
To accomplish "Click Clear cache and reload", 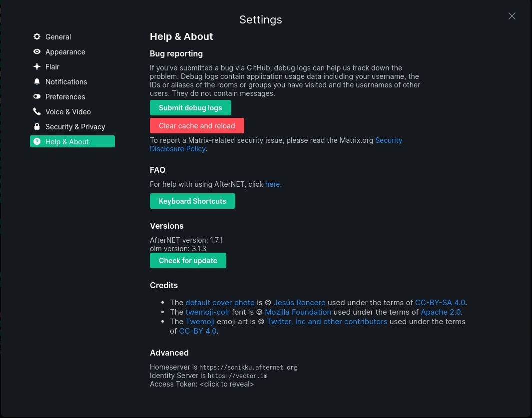I will (197, 126).
